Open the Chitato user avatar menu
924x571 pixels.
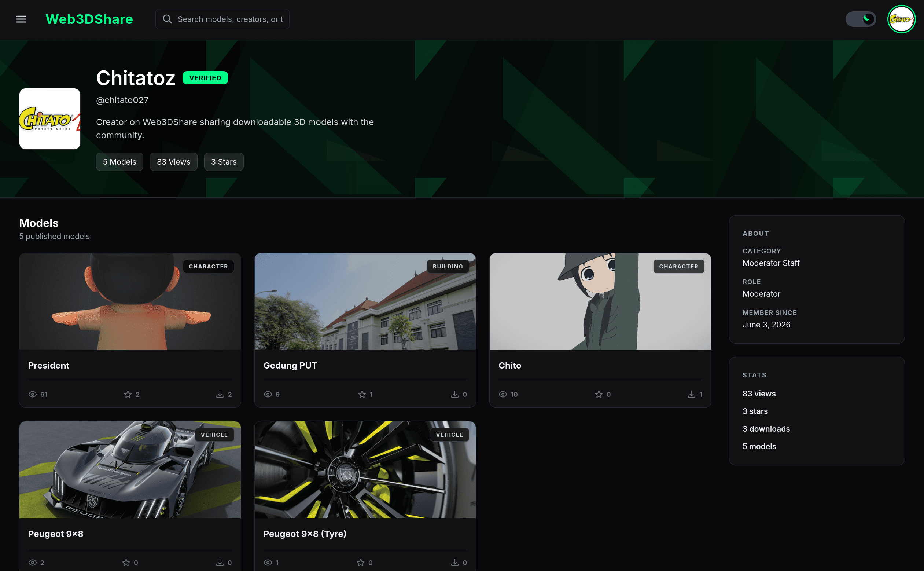901,19
